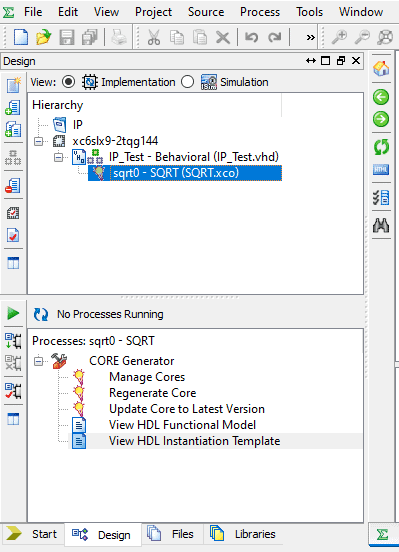Click the Zoom to fit icon

point(385,37)
